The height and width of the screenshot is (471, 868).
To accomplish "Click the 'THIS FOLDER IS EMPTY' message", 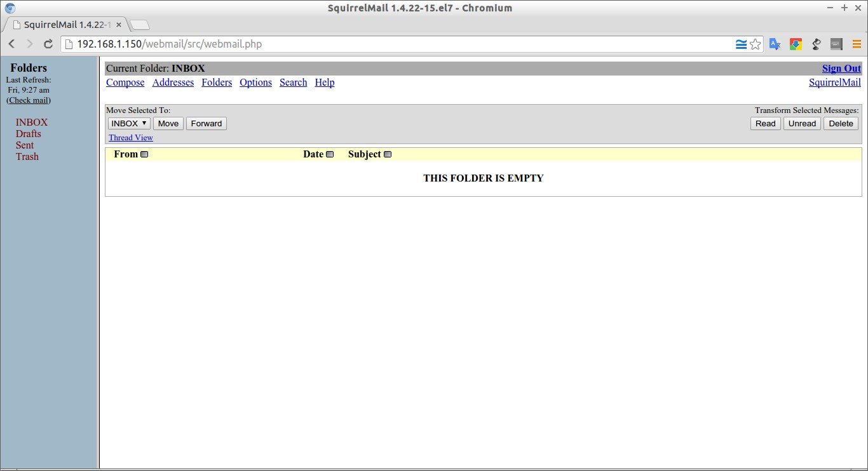I will click(484, 178).
